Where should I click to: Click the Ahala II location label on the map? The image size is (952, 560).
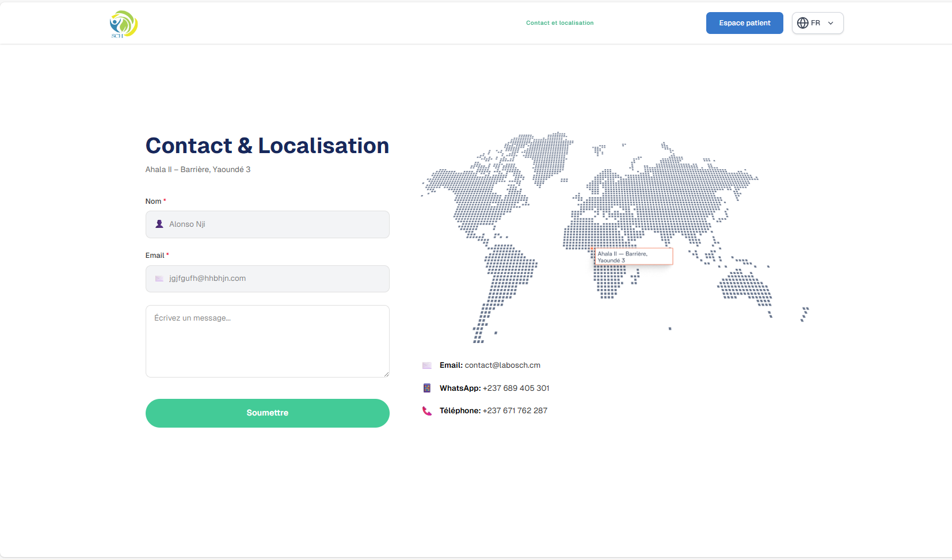pos(633,256)
